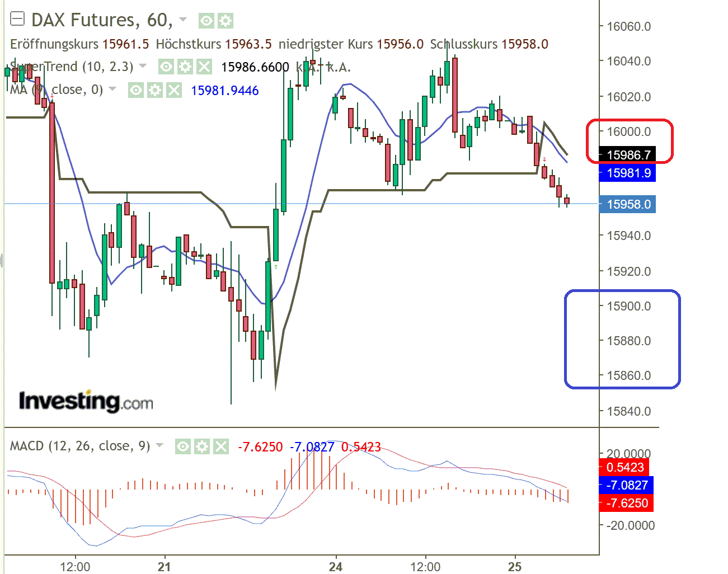Click date label 25 on time axis

coord(514,567)
